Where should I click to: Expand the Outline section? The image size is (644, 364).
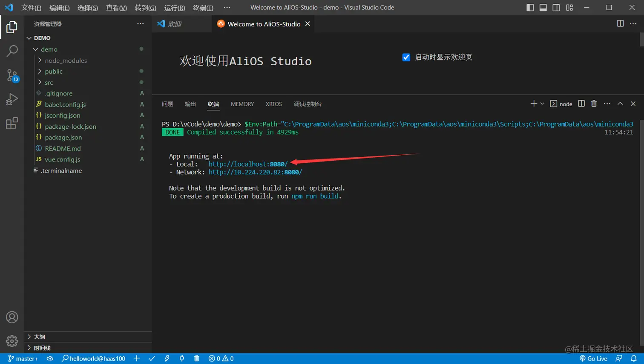coord(39,337)
